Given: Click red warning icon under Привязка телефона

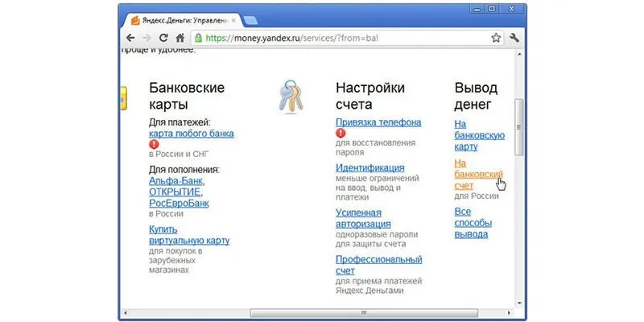Looking at the screenshot, I should click(x=341, y=133).
